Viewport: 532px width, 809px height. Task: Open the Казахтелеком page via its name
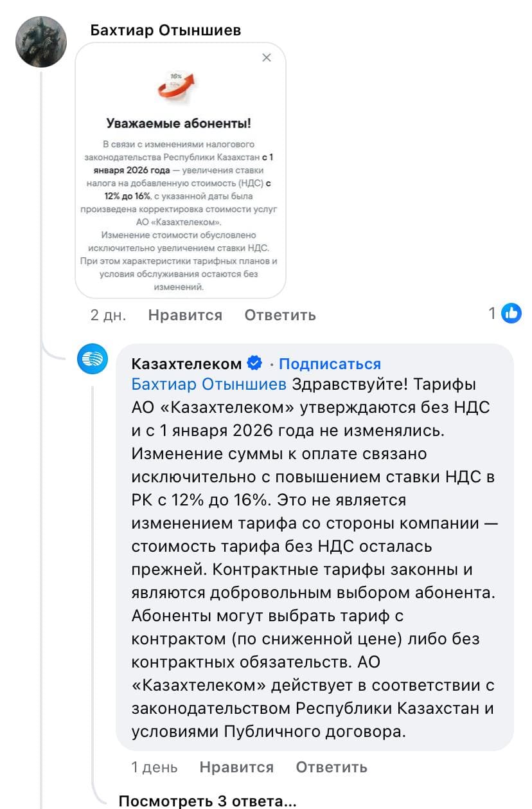(x=186, y=364)
